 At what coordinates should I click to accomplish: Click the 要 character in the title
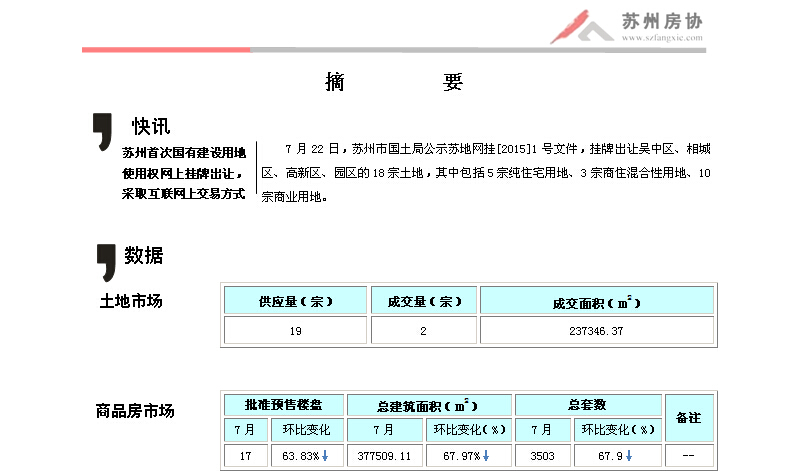coord(452,82)
